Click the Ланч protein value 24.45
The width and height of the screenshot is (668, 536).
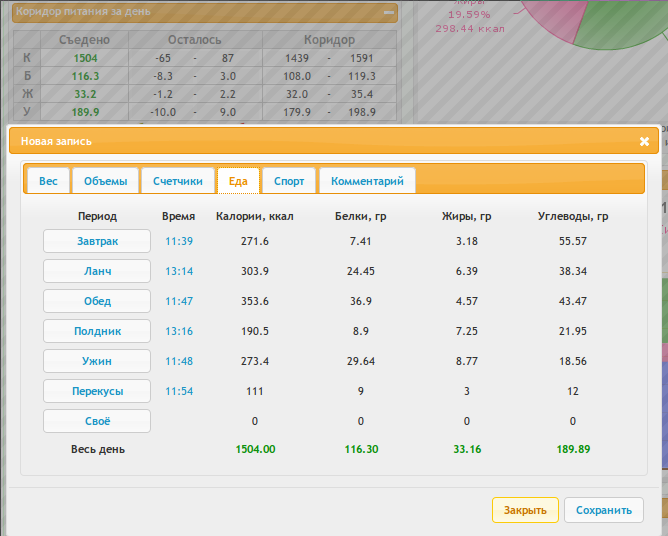point(361,271)
